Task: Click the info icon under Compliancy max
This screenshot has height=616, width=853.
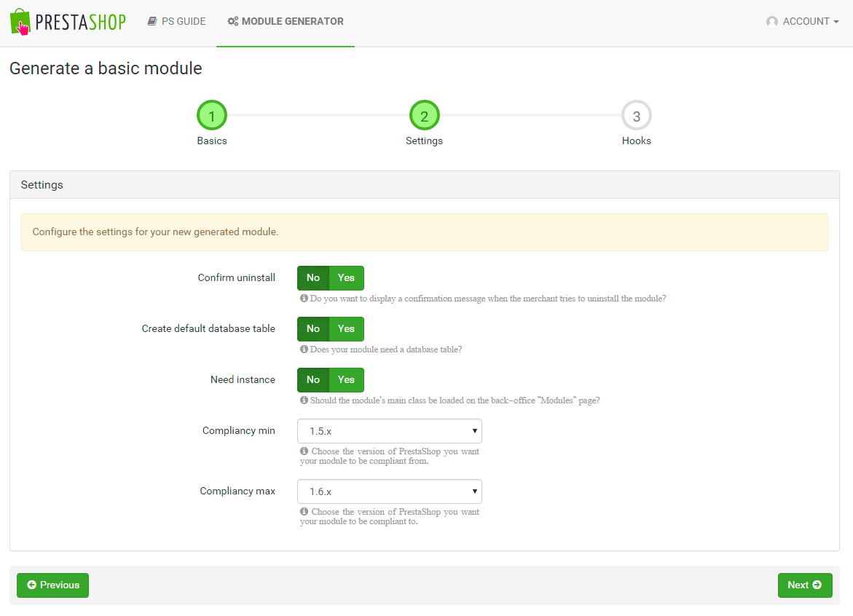Action: 304,512
